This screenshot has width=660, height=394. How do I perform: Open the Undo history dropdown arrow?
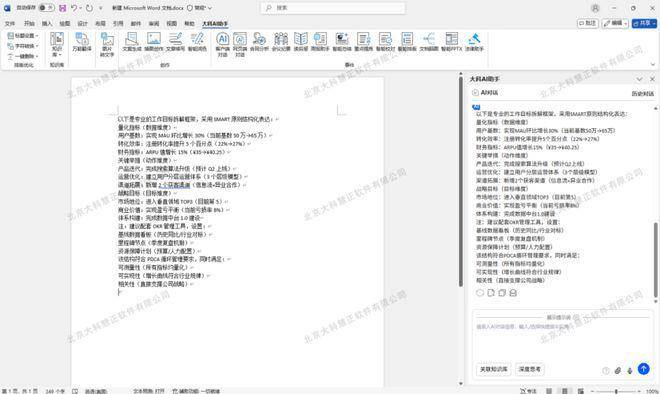80,8
